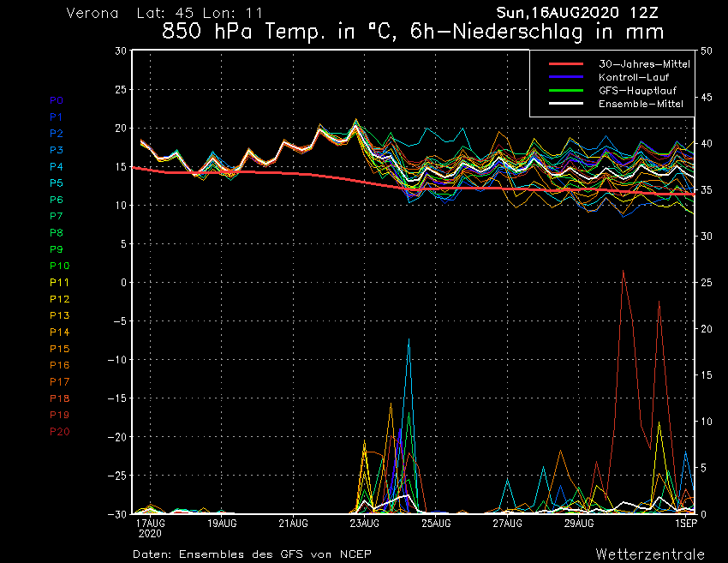Click the P0 ensemble member label
The height and width of the screenshot is (563, 728).
pos(57,100)
